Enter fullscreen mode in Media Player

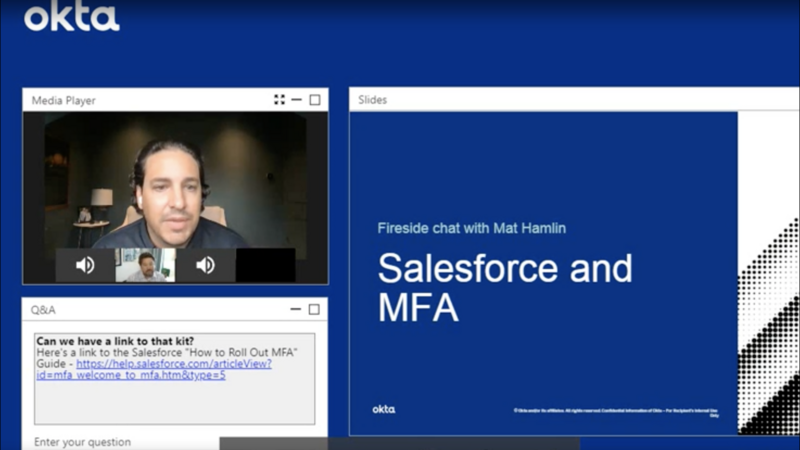(x=279, y=100)
